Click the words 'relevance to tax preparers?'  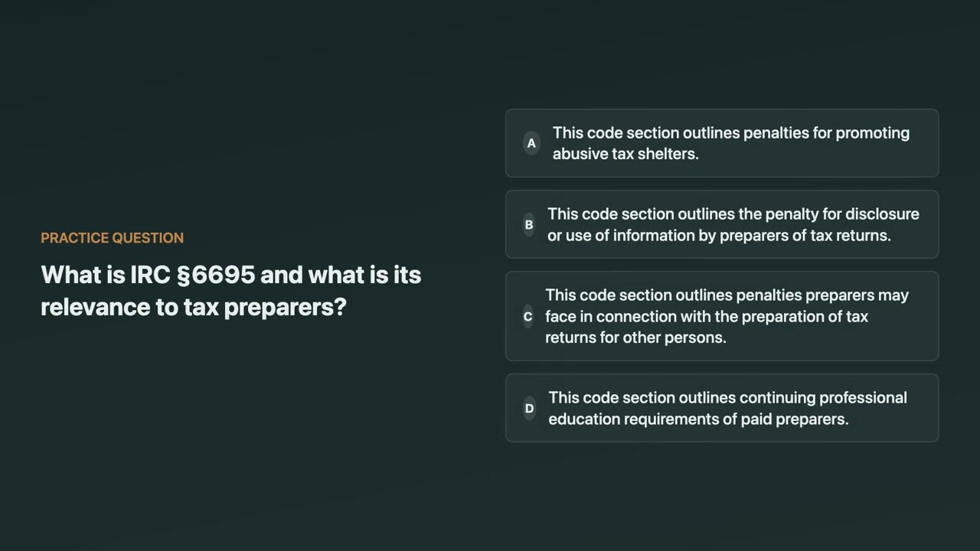pos(194,307)
